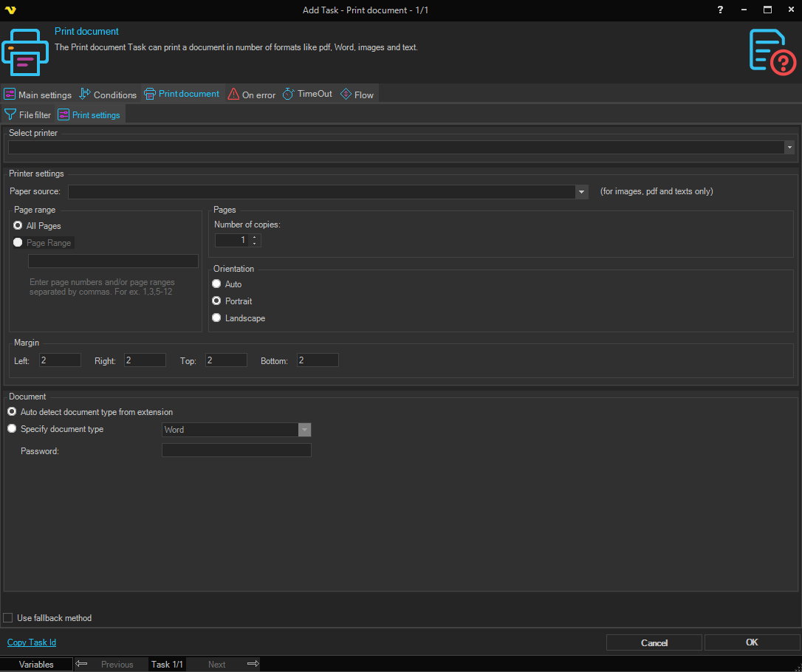The image size is (802, 672).
Task: Click the question mark help icon in title bar
Action: pos(720,10)
